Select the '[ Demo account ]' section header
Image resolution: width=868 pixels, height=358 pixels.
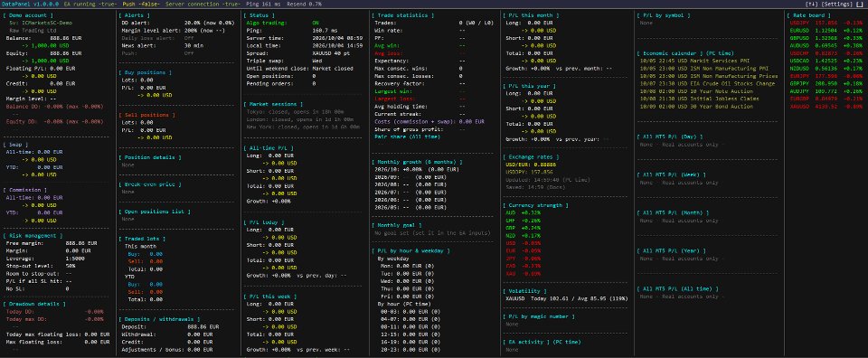coord(28,15)
